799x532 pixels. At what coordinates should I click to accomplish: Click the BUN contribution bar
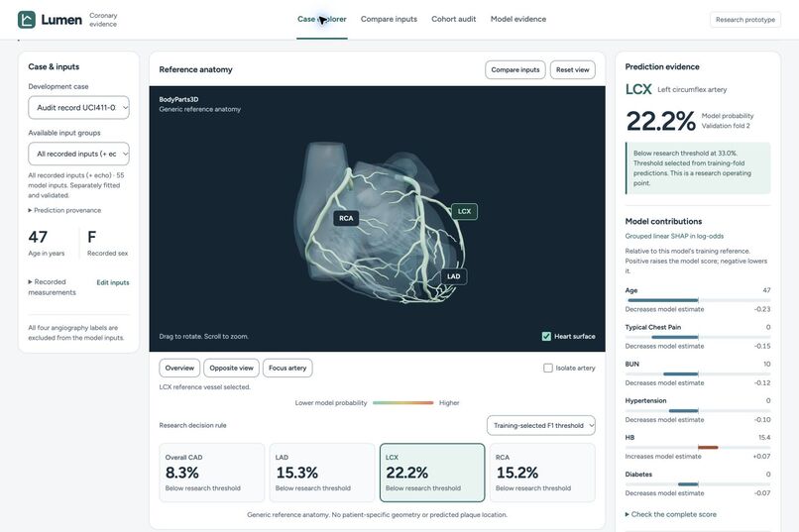coord(698,374)
